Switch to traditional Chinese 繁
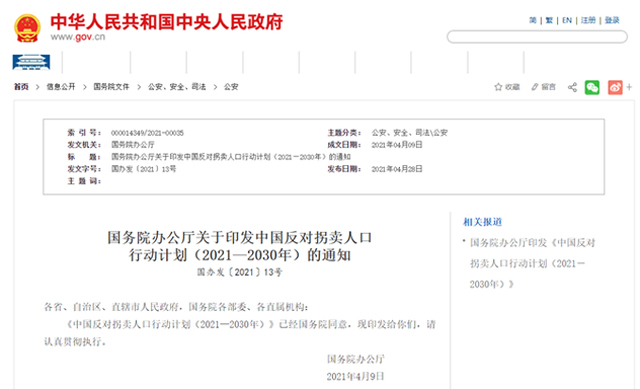 549,20
